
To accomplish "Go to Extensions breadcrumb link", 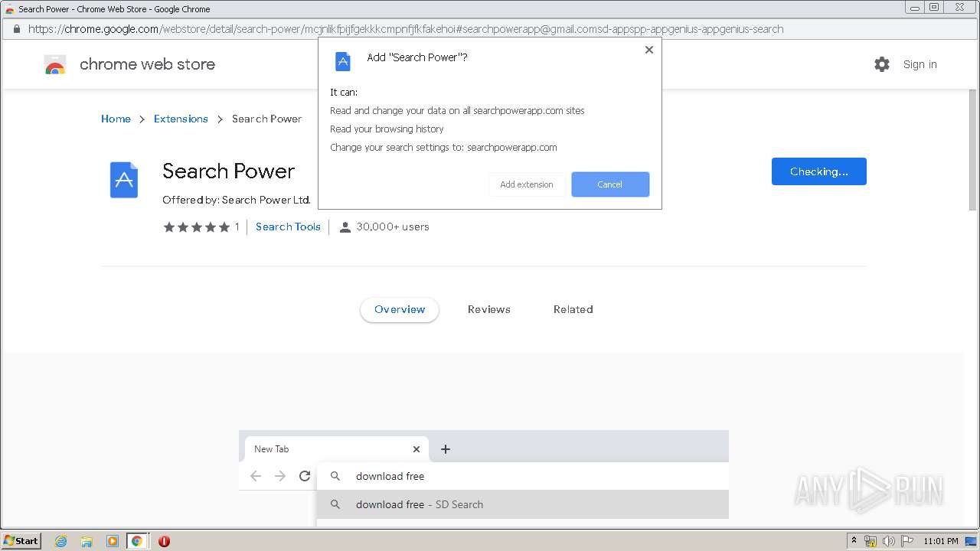I will point(181,119).
